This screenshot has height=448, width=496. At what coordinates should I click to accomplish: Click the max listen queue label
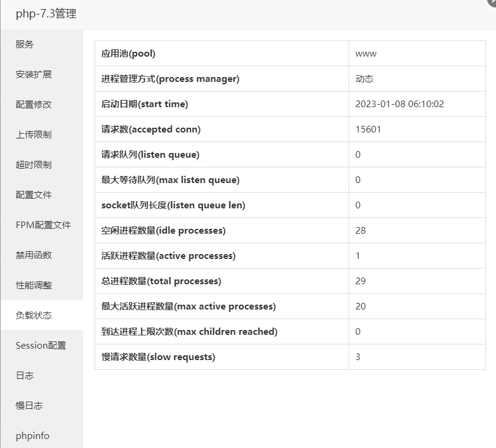(x=170, y=180)
